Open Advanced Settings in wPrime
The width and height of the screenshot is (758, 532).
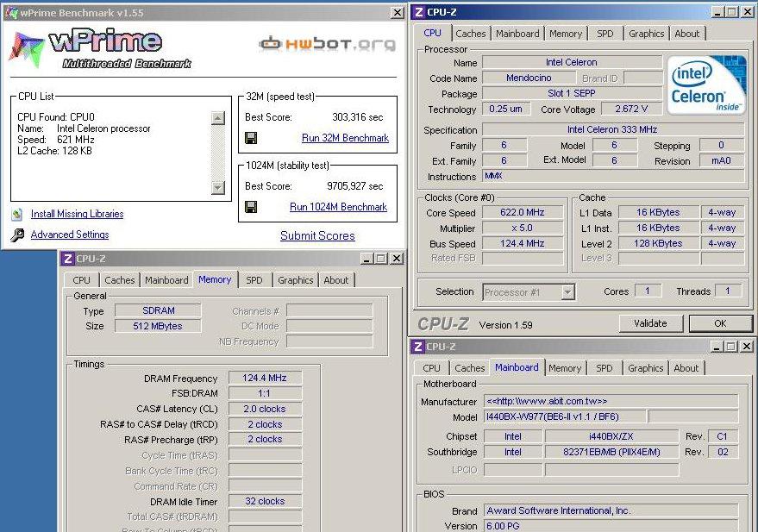(x=70, y=235)
